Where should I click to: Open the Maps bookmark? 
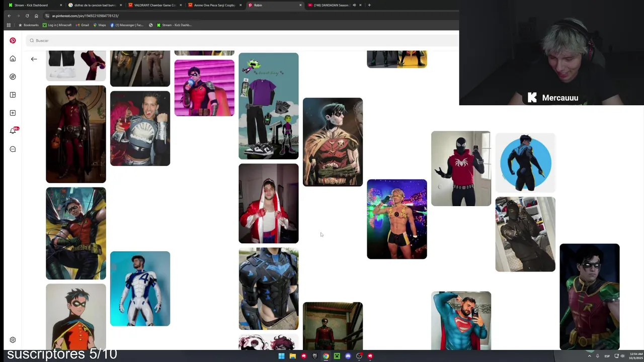100,25
